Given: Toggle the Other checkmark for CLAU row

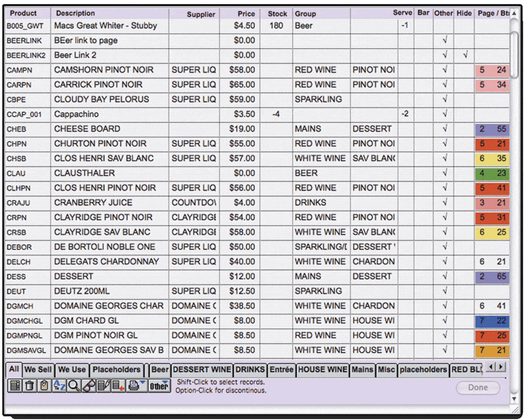Looking at the screenshot, I should 444,173.
